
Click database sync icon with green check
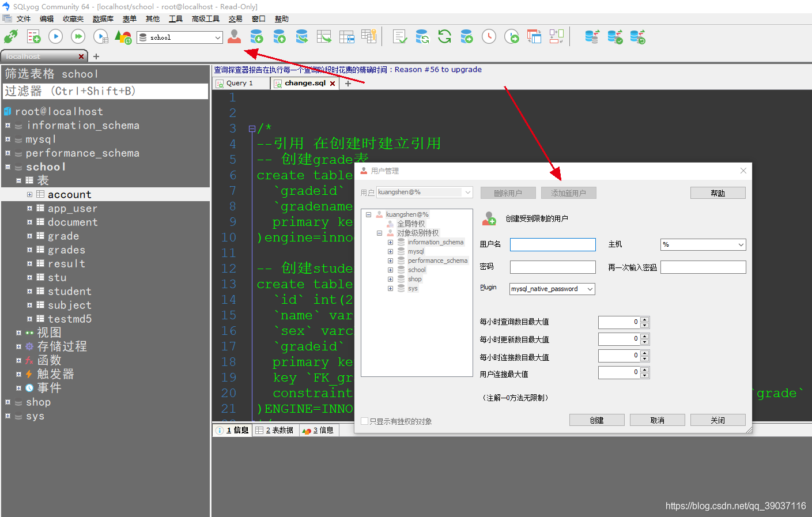[615, 37]
